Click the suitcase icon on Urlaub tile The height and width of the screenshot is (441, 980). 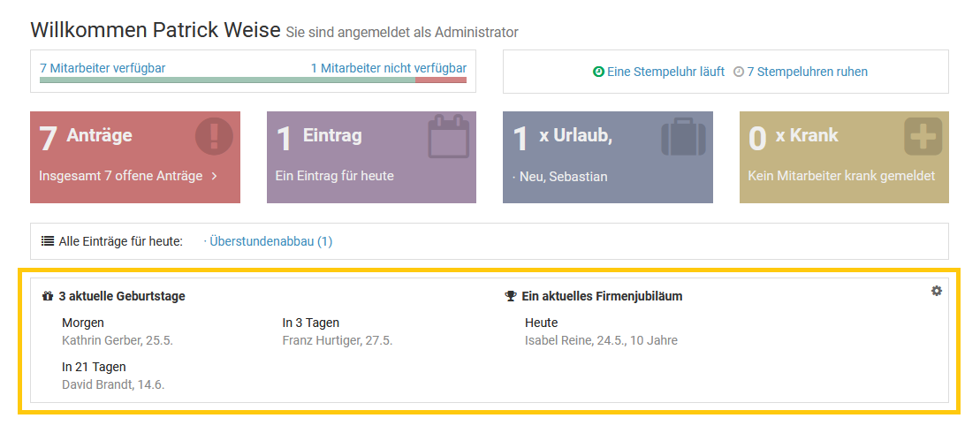pyautogui.click(x=686, y=137)
